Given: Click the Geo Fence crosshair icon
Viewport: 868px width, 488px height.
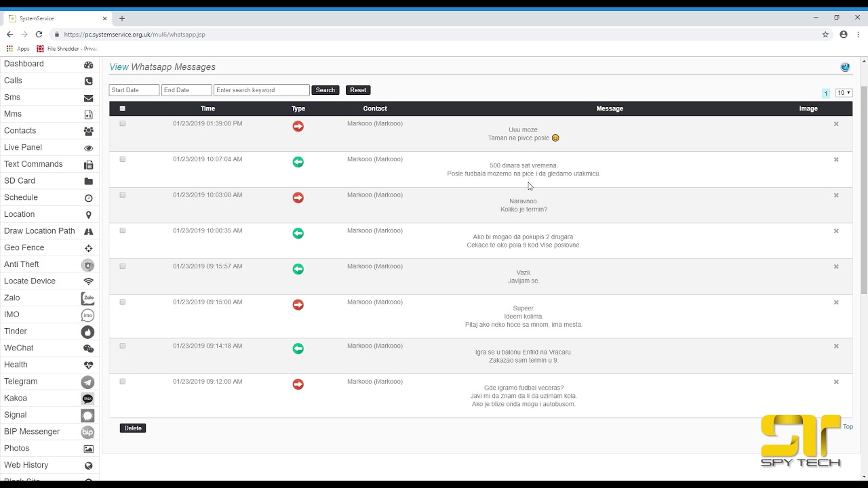Looking at the screenshot, I should click(x=88, y=248).
